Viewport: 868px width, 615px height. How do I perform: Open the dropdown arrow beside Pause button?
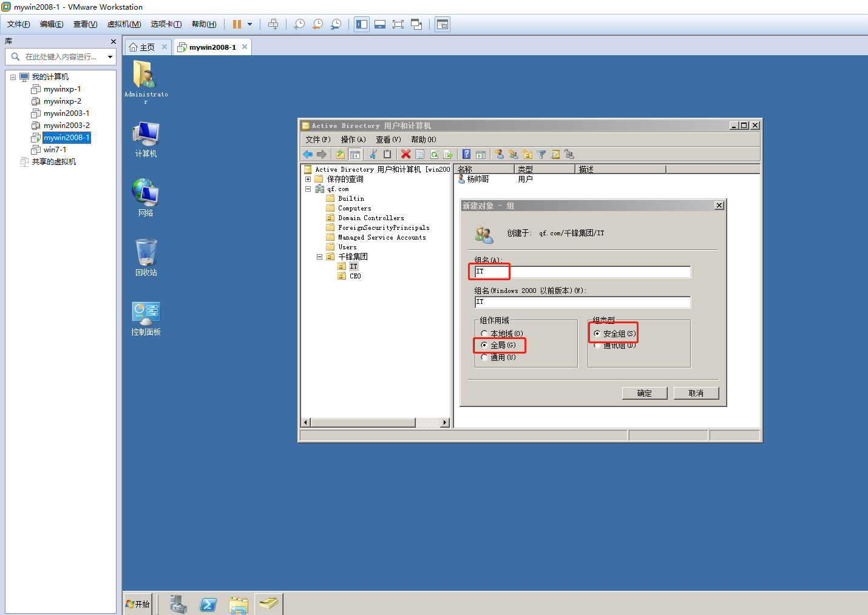point(249,24)
